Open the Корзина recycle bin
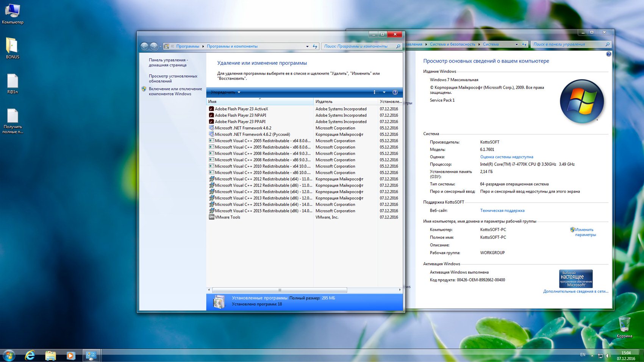This screenshot has height=362, width=644. (x=624, y=327)
